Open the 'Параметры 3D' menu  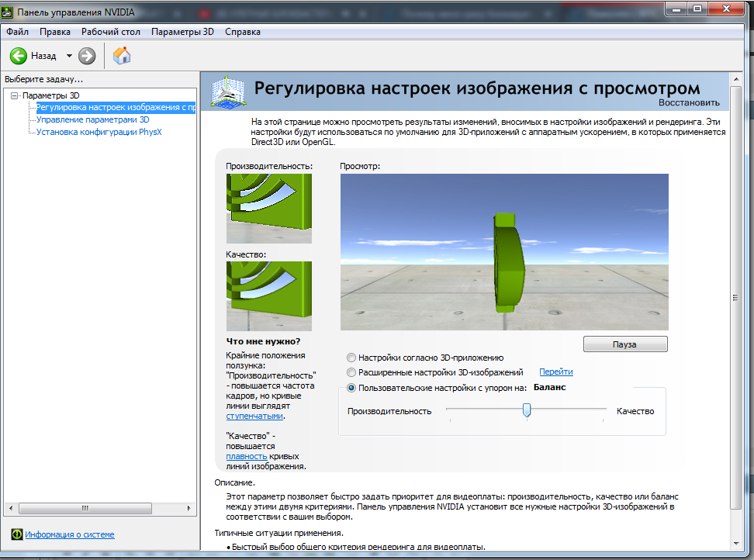pyautogui.click(x=182, y=32)
